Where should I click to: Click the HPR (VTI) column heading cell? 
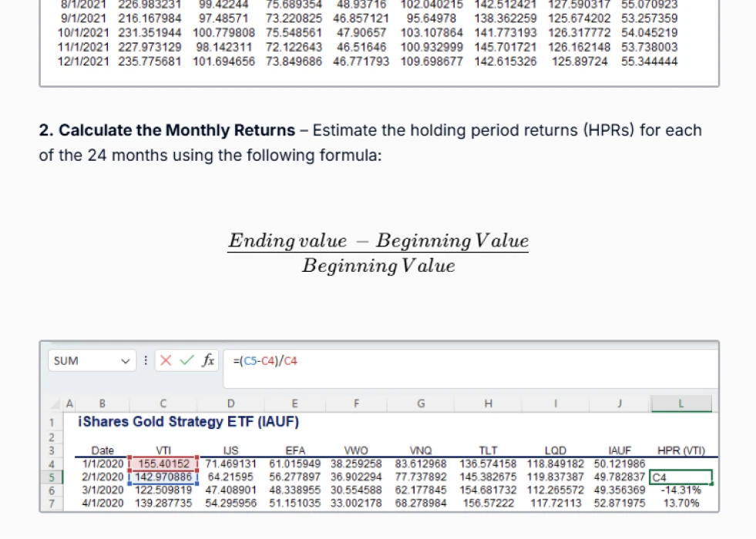click(680, 450)
